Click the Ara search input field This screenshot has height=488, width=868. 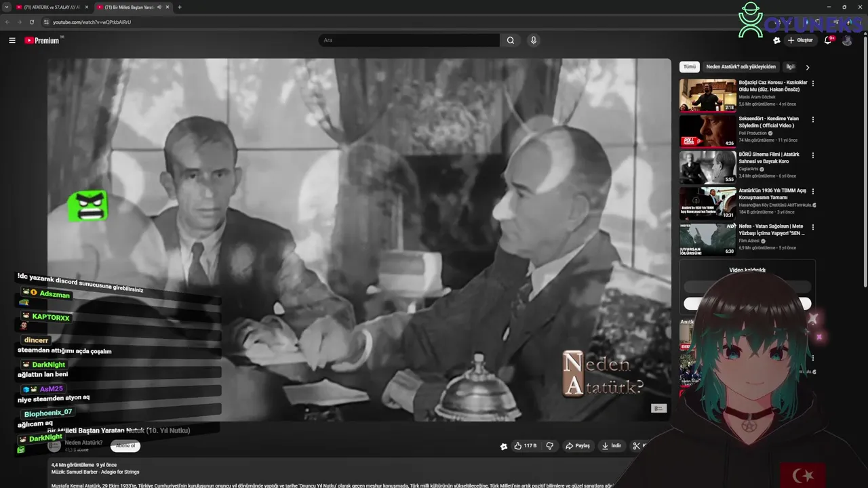pyautogui.click(x=409, y=41)
